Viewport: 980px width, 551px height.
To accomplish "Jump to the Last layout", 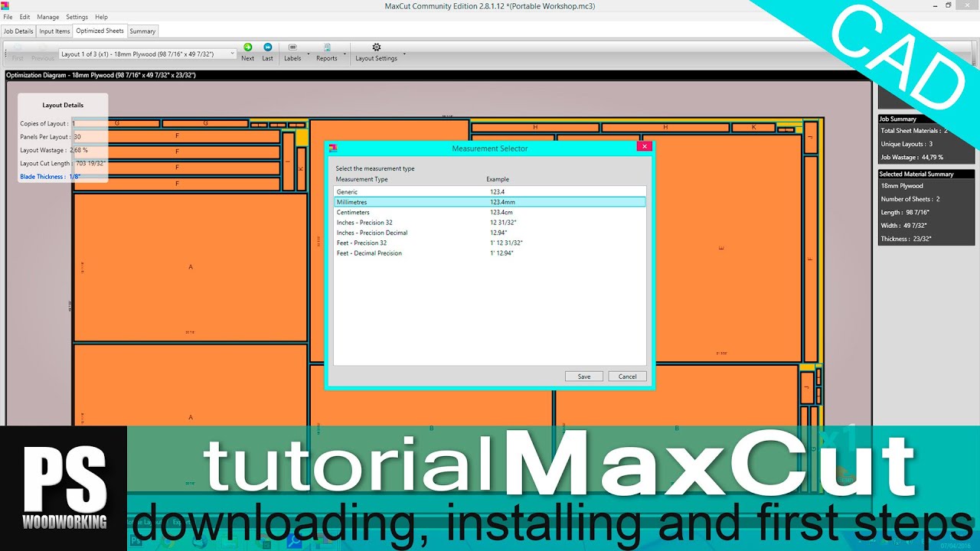I will (267, 52).
